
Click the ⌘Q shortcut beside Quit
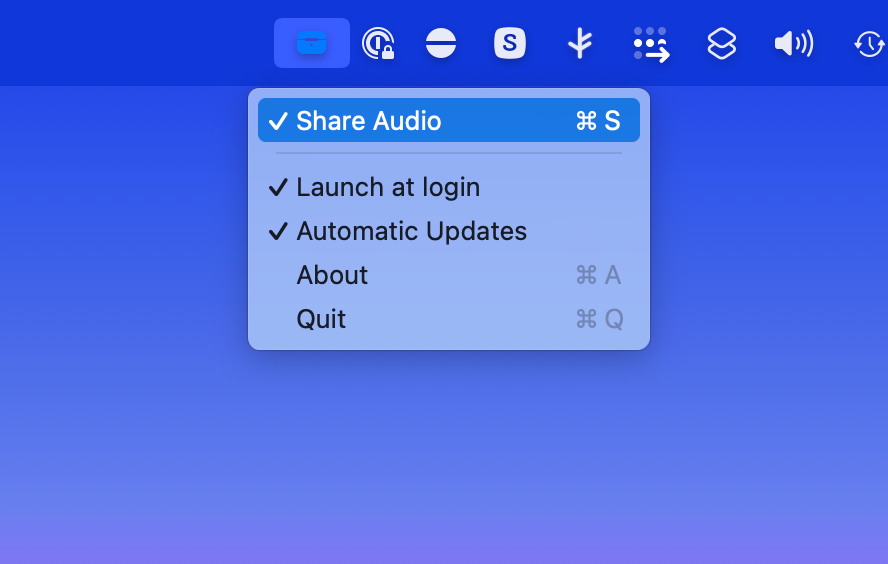click(599, 319)
